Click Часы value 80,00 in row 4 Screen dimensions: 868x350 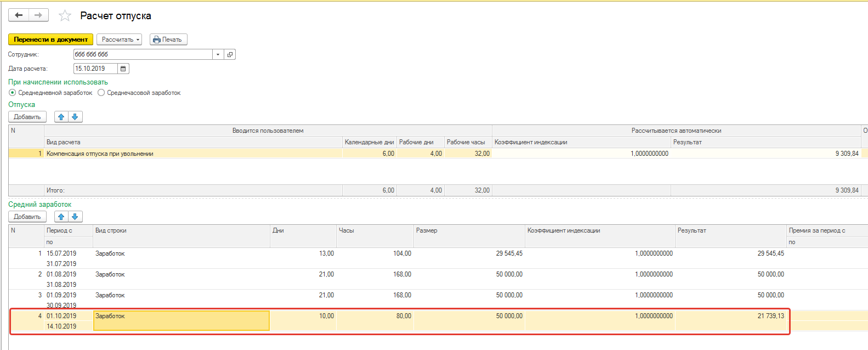(404, 316)
